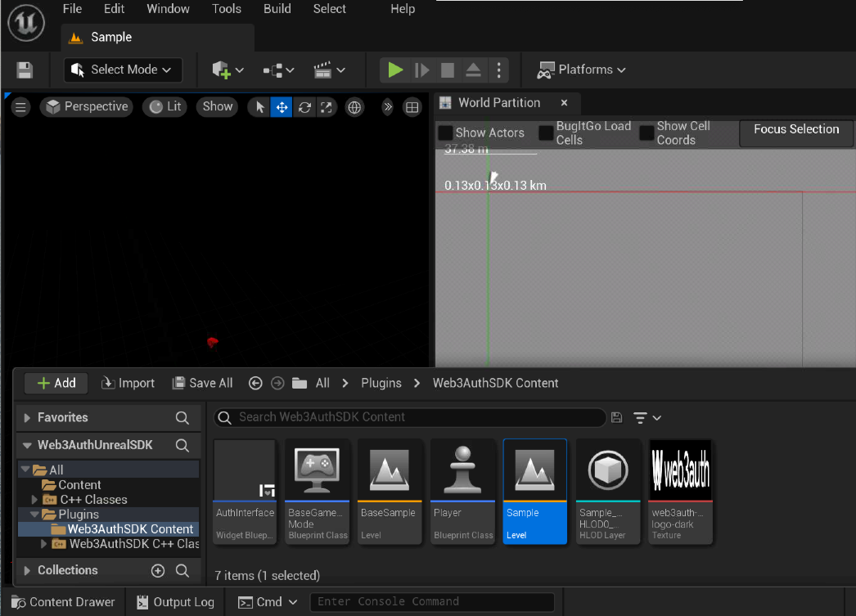Open the Select Mode dropdown
This screenshot has width=856, height=616.
[x=122, y=70]
